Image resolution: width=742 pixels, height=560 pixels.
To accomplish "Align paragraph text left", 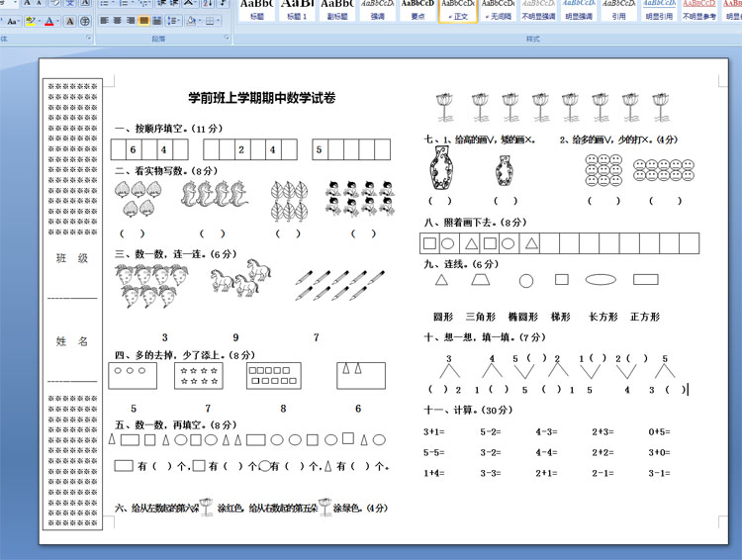I will coord(105,21).
